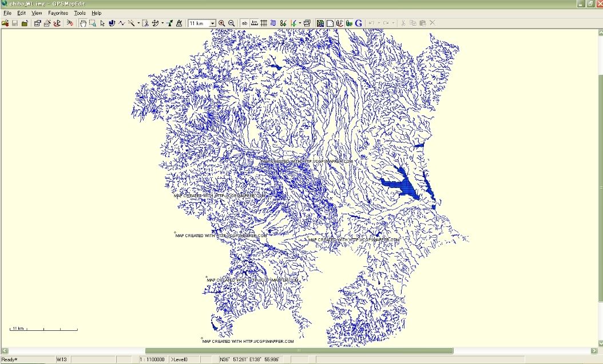Click the coordinates readout in status bar

point(249,360)
